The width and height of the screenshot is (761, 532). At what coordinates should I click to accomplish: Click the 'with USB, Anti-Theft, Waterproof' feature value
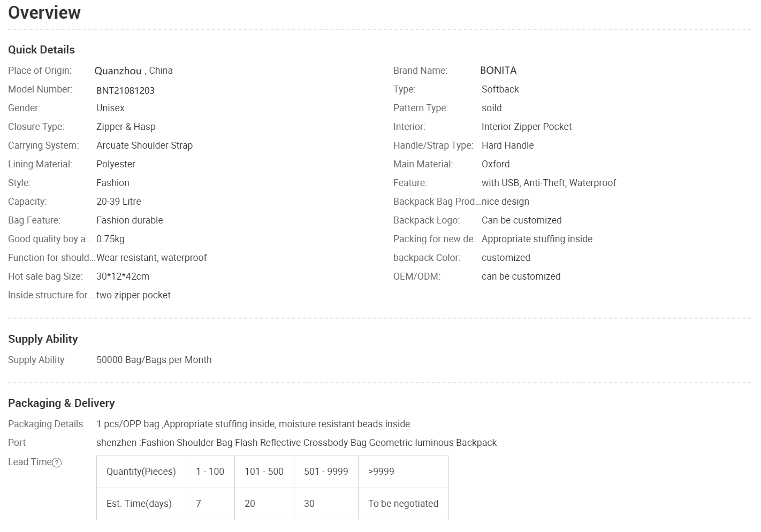549,183
